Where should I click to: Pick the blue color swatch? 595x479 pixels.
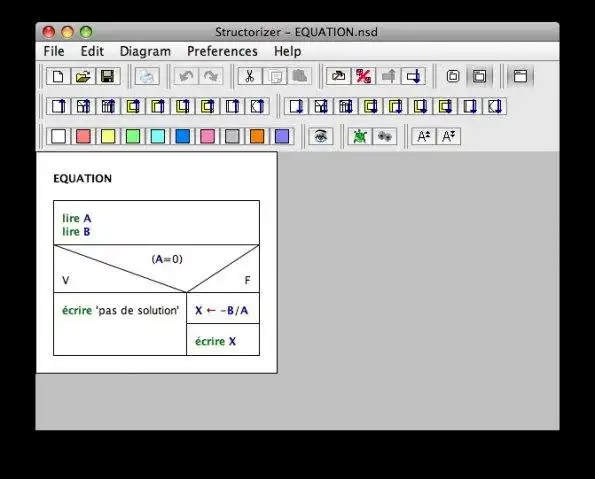(183, 136)
